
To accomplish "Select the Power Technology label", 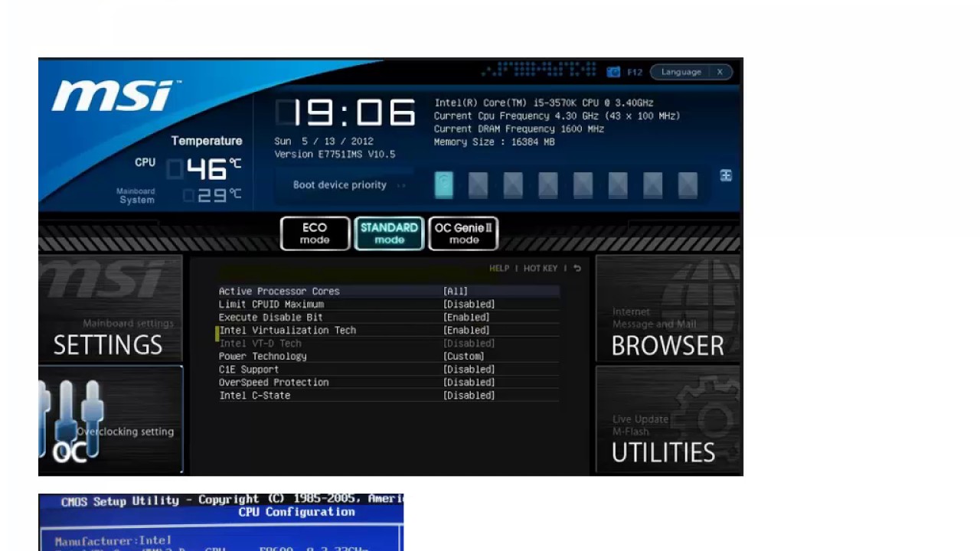I will [x=263, y=357].
